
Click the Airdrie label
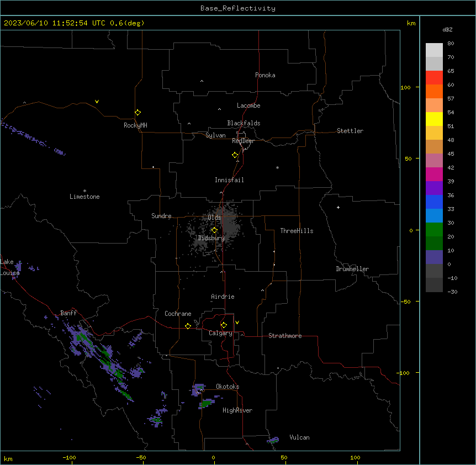pos(223,297)
